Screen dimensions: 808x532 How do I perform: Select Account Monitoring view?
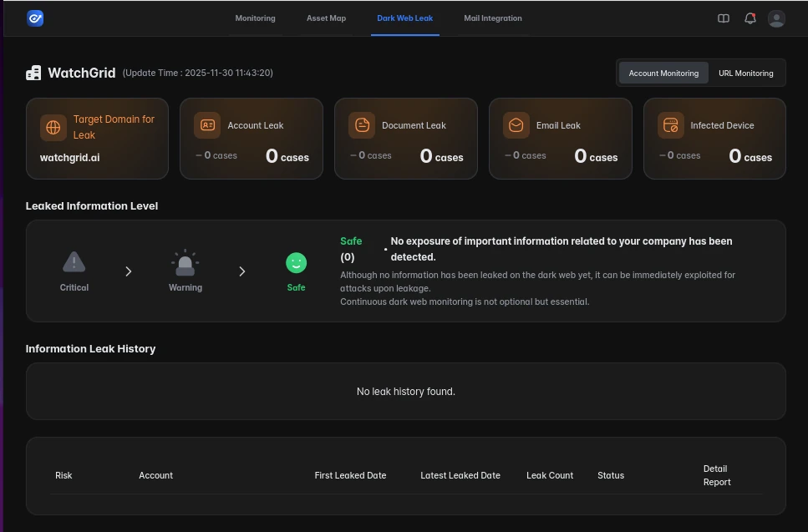point(663,73)
